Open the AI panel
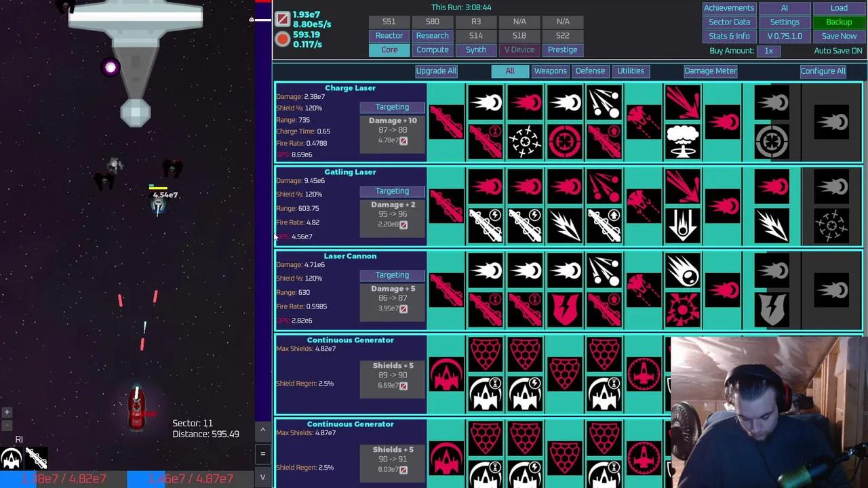This screenshot has width=868, height=488. [785, 7]
